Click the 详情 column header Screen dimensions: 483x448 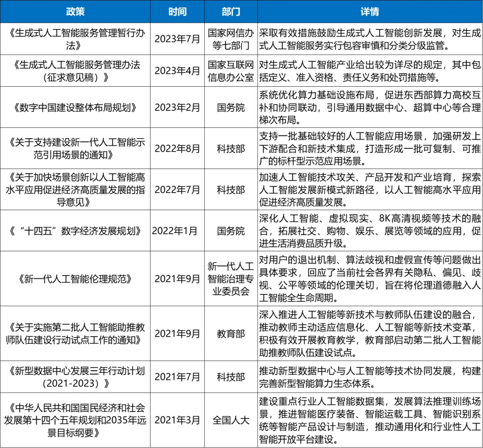click(x=370, y=11)
